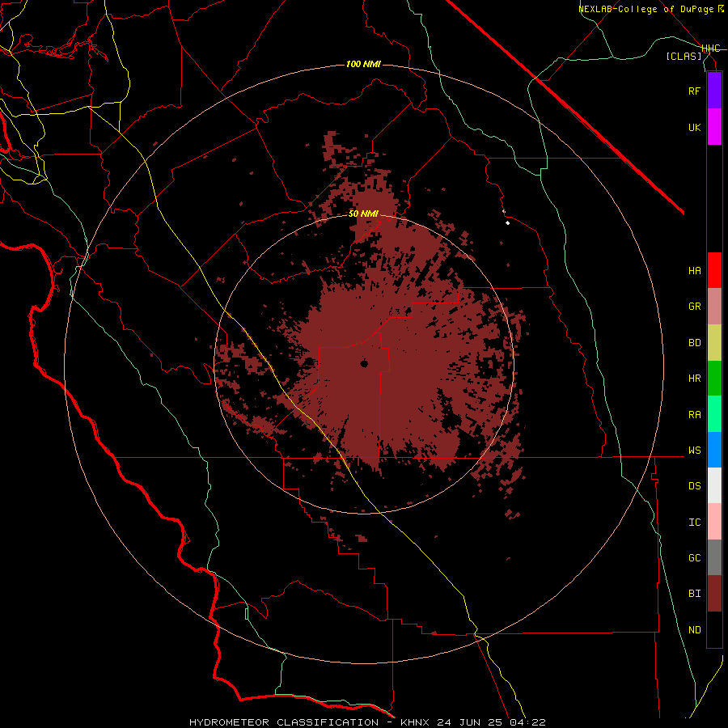
Task: Click the 50 NMI range ring label
Action: coord(363,214)
